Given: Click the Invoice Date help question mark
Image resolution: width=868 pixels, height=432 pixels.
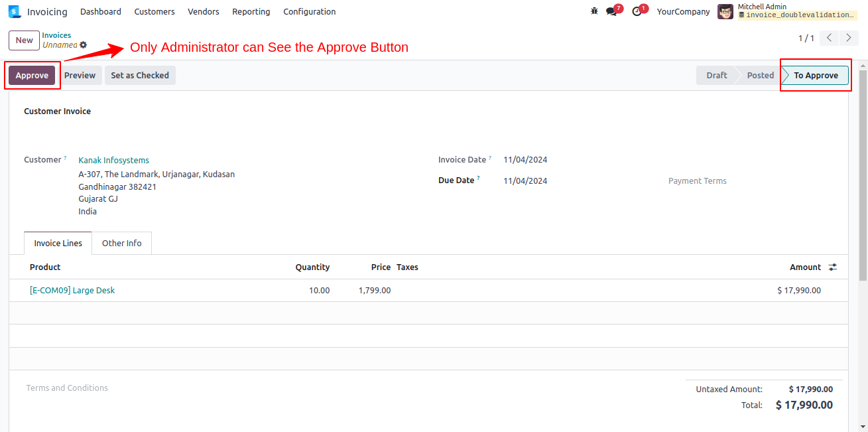Looking at the screenshot, I should pos(490,158).
